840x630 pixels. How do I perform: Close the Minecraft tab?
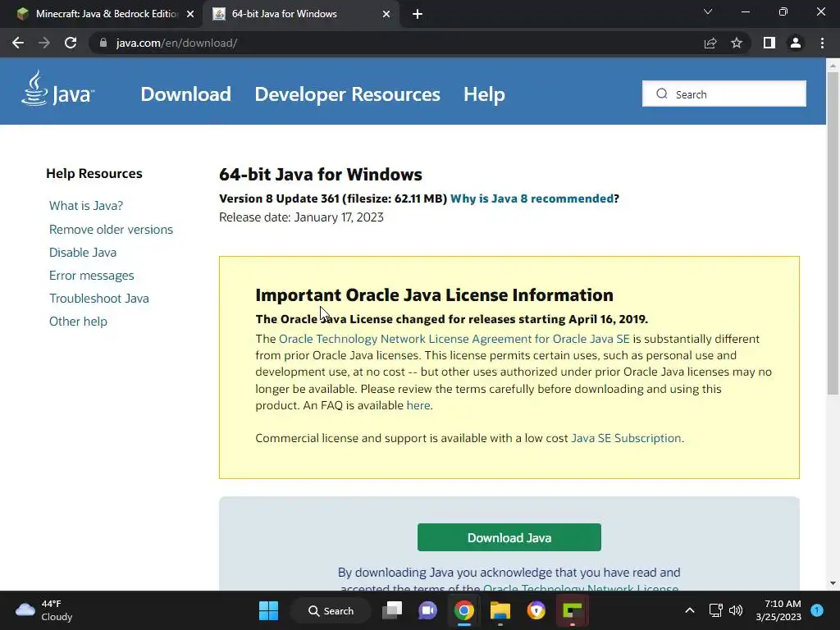(x=190, y=14)
